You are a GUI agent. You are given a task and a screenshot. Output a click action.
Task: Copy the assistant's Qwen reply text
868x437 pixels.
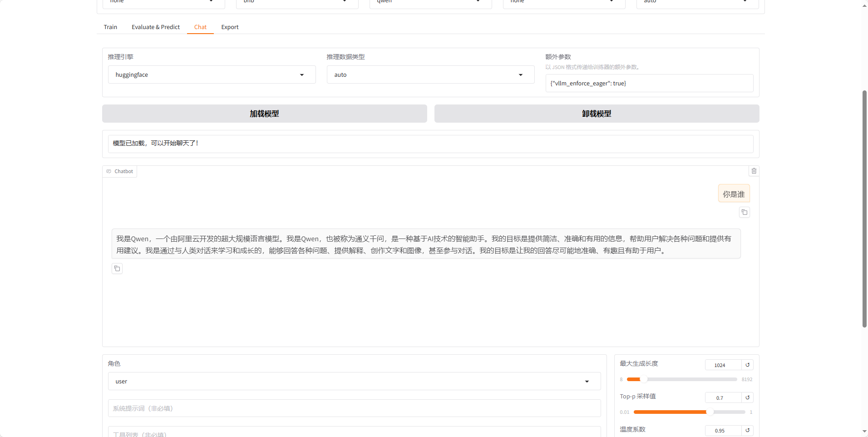[117, 268]
